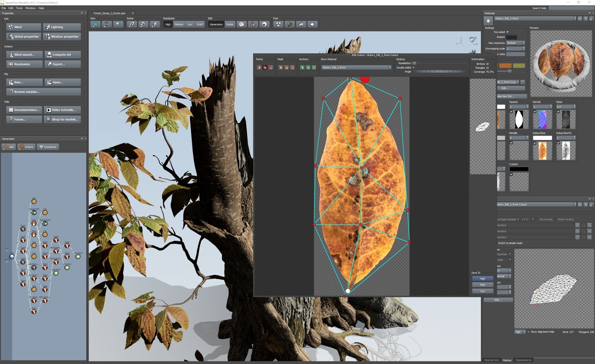Toggle the Two-sided checkbox in Materials settings

click(x=508, y=32)
